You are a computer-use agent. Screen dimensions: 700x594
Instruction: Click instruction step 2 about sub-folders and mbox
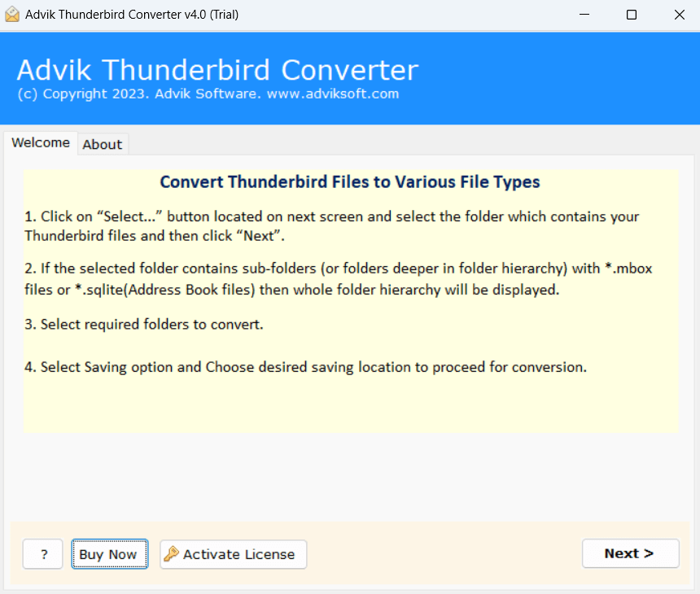(339, 279)
